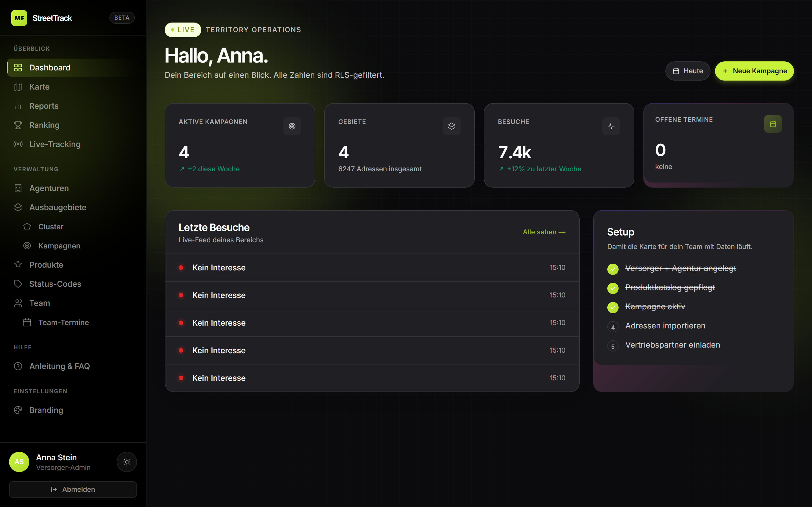
Task: Select Reports in the sidebar menu
Action: point(44,106)
